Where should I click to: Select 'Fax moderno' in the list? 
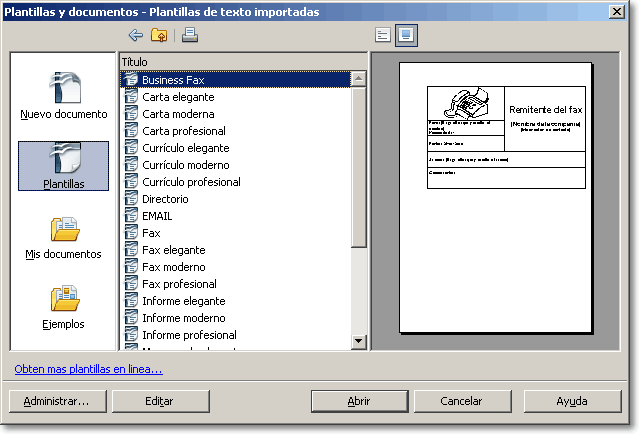click(x=174, y=267)
